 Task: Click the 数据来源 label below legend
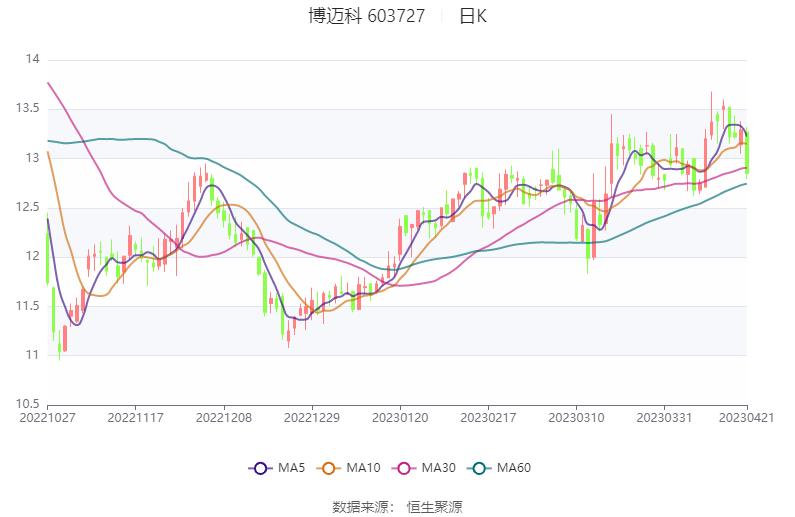tap(362, 507)
